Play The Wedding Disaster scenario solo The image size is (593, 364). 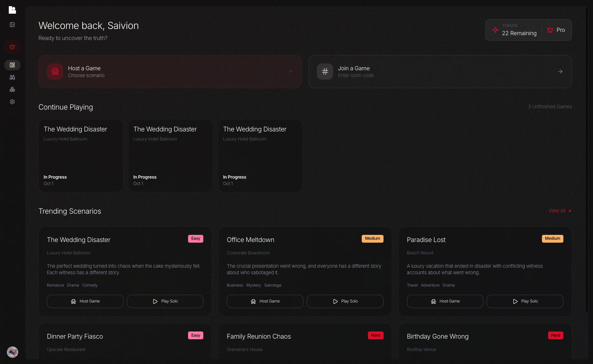[165, 301]
